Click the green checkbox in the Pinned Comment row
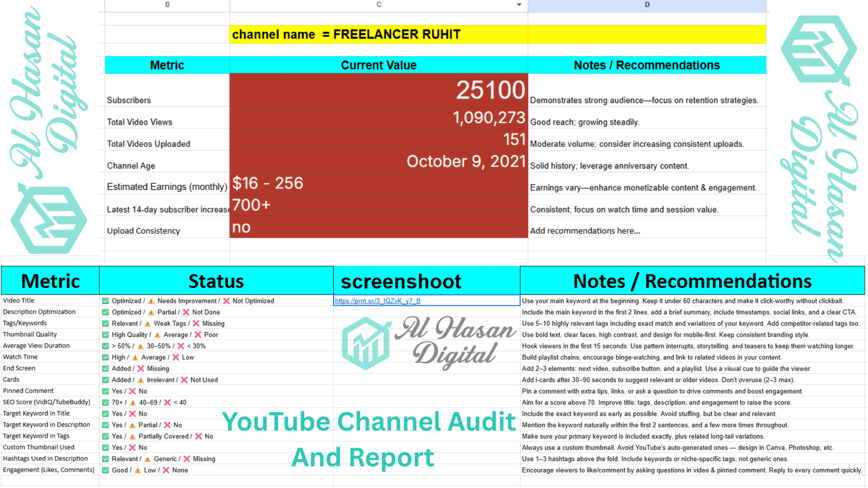Viewport: 868px width, 488px height. (106, 391)
